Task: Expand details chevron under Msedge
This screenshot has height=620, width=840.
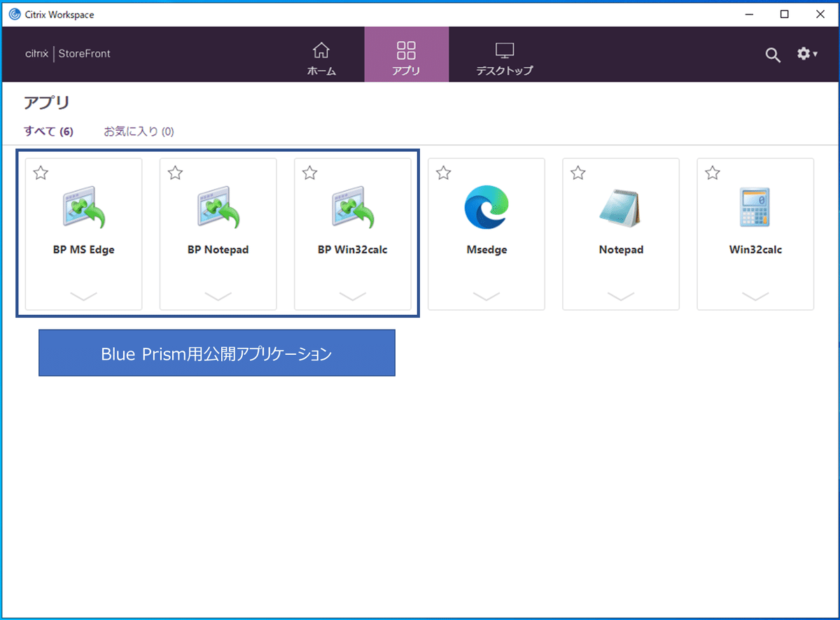Action: tap(486, 296)
